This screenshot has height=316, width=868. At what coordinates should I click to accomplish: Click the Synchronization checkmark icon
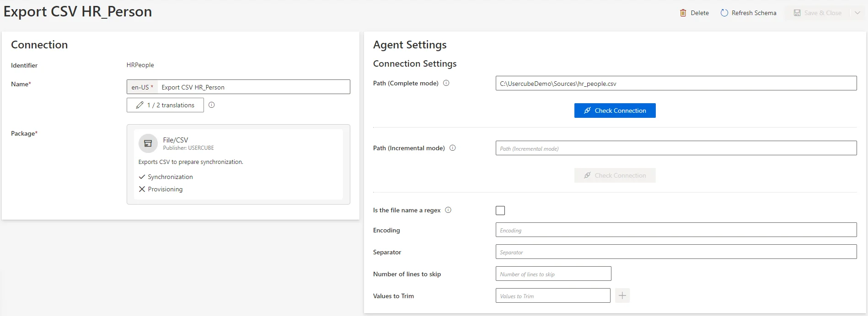pyautogui.click(x=142, y=177)
